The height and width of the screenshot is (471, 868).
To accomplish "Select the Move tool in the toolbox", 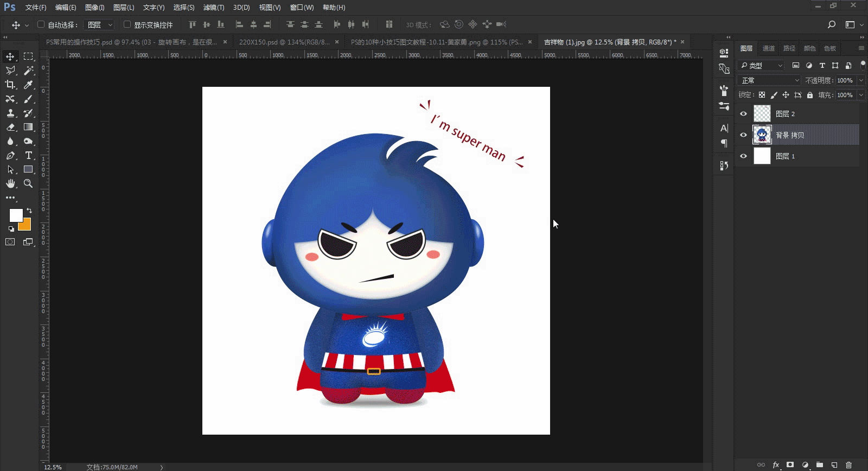I will (x=10, y=56).
